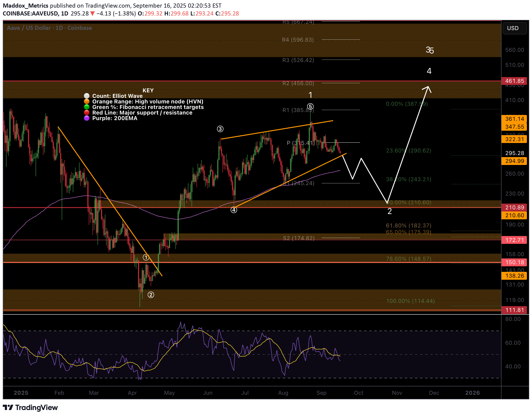The width and height of the screenshot is (532, 416).
Task: Click the Sep label on the time axis
Action: pos(321,393)
